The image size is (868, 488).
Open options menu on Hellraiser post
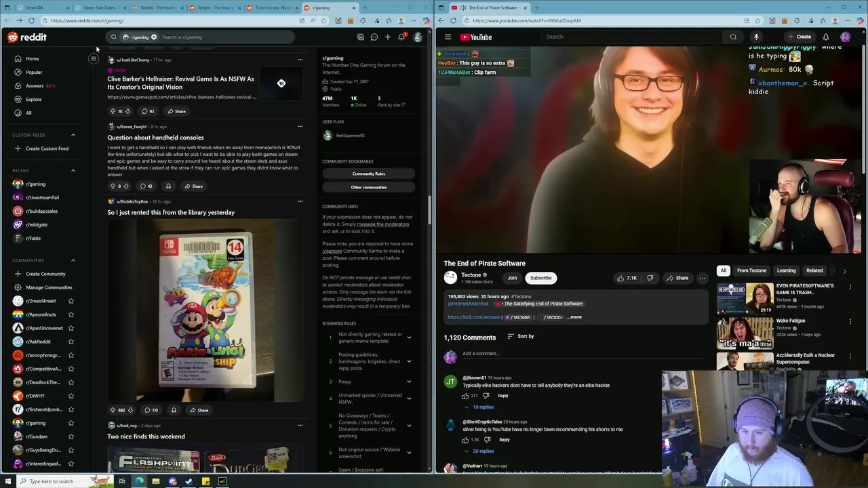300,60
